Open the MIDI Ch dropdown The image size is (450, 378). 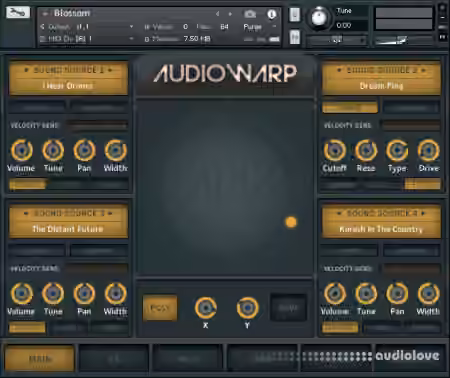87,39
